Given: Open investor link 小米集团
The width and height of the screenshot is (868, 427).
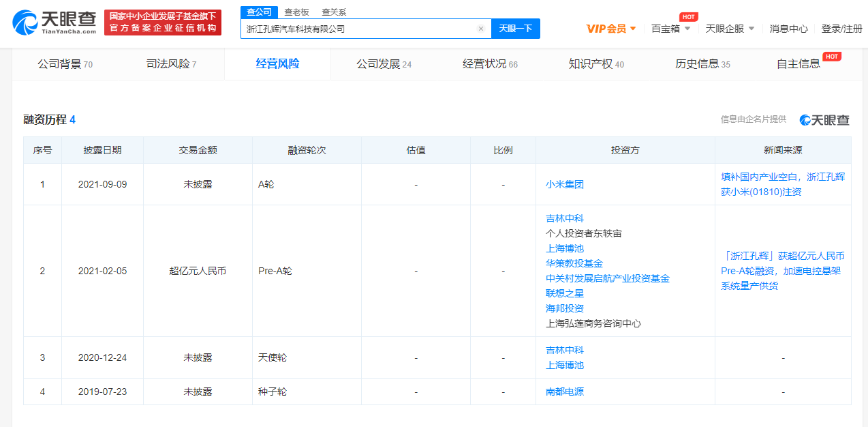Looking at the screenshot, I should click(564, 184).
